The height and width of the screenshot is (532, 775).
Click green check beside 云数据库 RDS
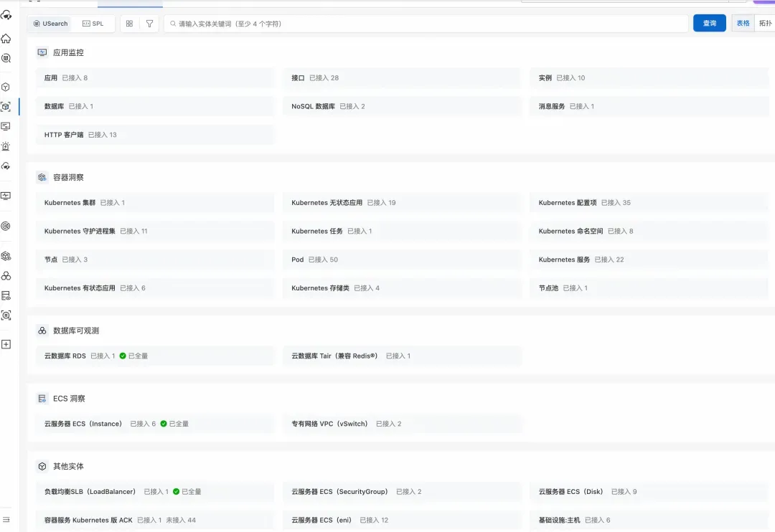(123, 356)
